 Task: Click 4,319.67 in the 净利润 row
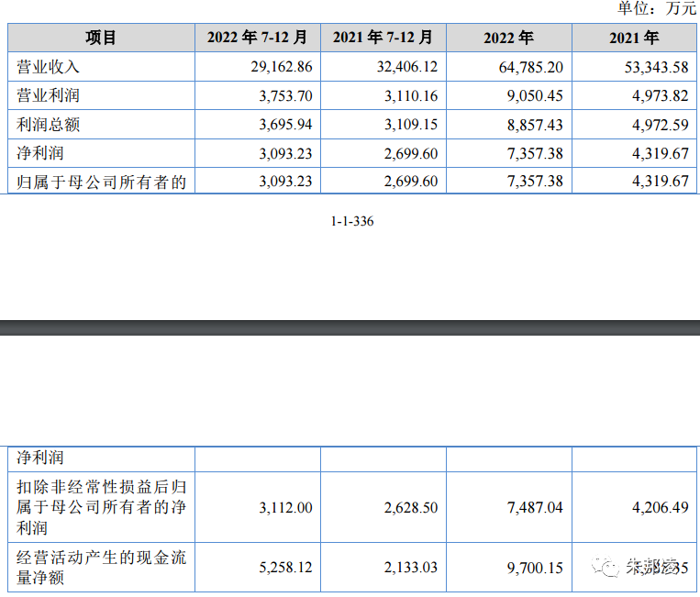[x=661, y=153]
